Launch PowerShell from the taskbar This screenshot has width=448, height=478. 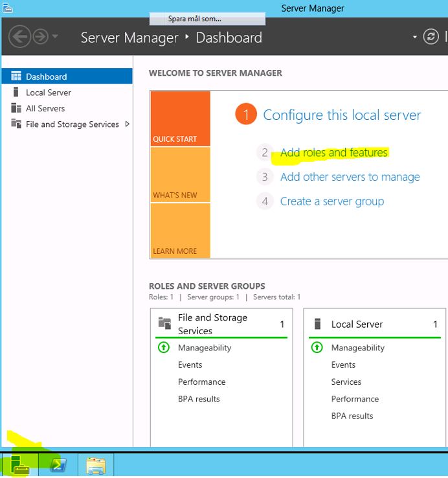(x=58, y=465)
